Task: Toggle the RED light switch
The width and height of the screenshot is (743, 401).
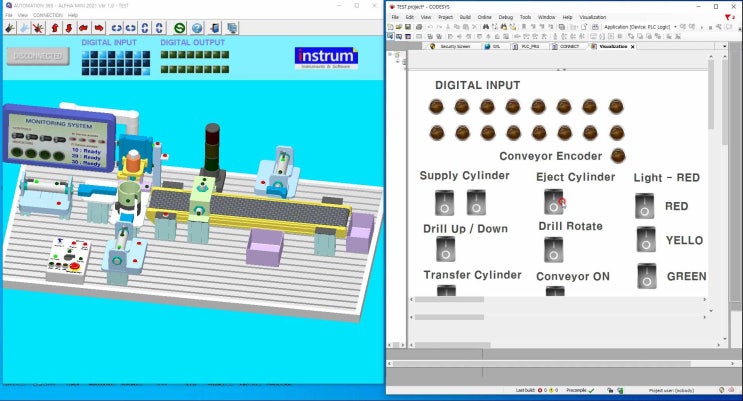Action: click(x=644, y=206)
